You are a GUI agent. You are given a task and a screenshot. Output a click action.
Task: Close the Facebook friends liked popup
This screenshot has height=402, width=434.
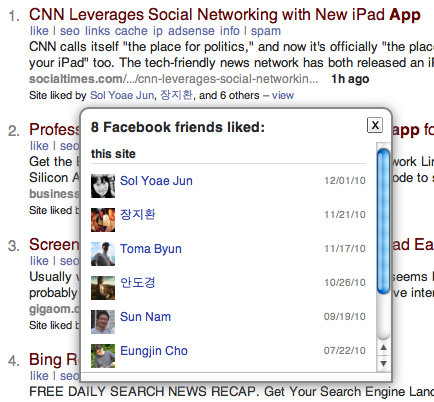click(x=375, y=125)
